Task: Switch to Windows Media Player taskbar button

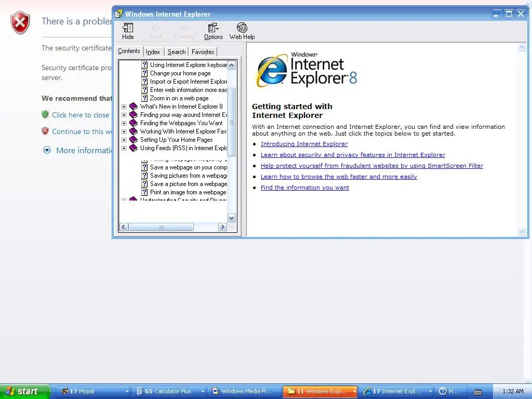Action: pyautogui.click(x=244, y=391)
